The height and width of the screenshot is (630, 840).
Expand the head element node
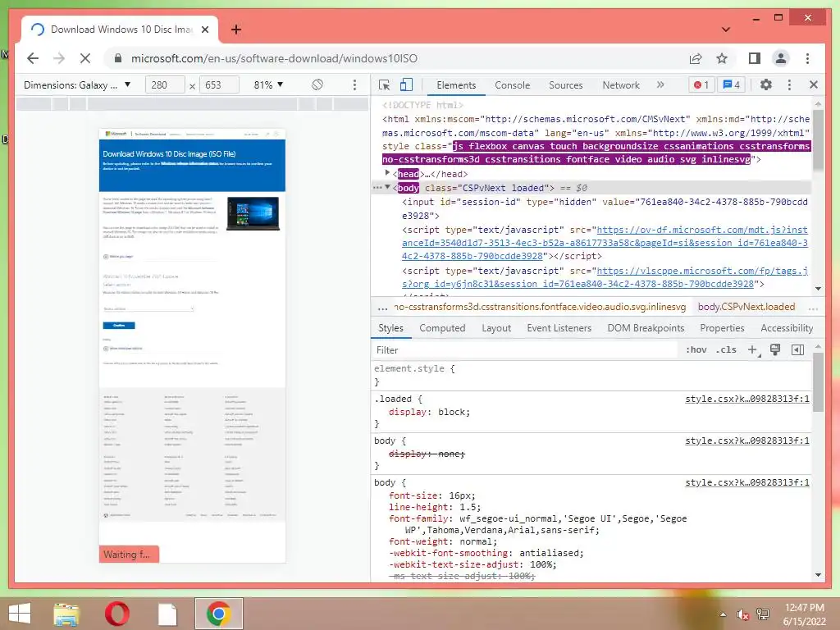pos(387,173)
